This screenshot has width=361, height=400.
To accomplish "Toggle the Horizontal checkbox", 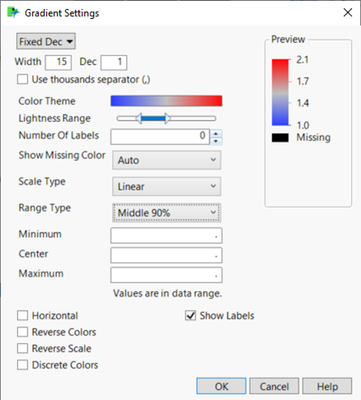I will coord(22,315).
